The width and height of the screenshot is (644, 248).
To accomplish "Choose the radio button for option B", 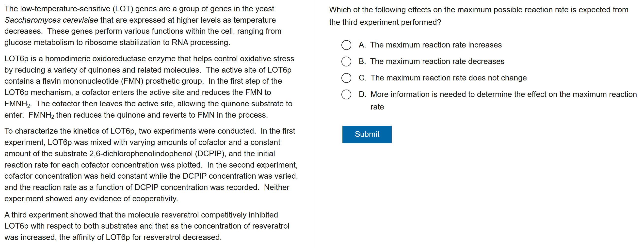I will click(346, 62).
